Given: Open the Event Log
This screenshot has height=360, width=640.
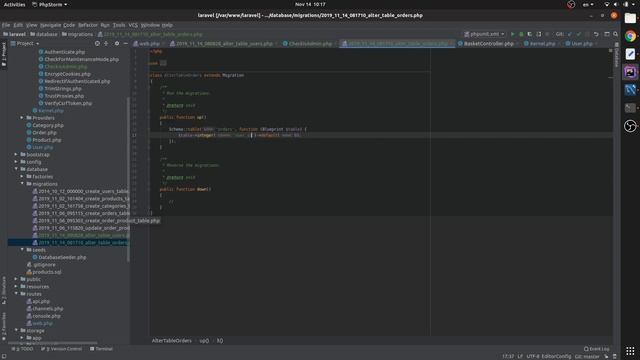Looking at the screenshot, I should pos(597,349).
